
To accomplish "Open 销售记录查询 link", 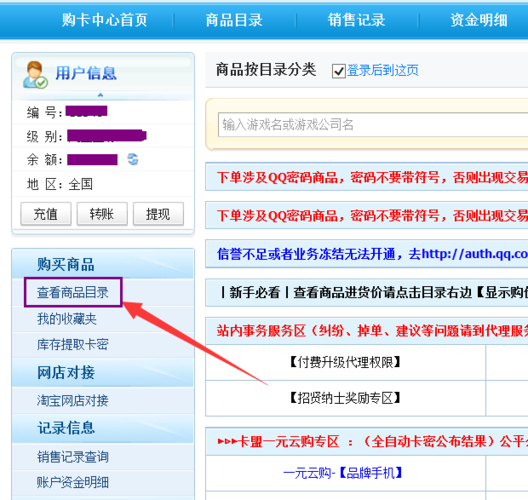I will point(73,457).
